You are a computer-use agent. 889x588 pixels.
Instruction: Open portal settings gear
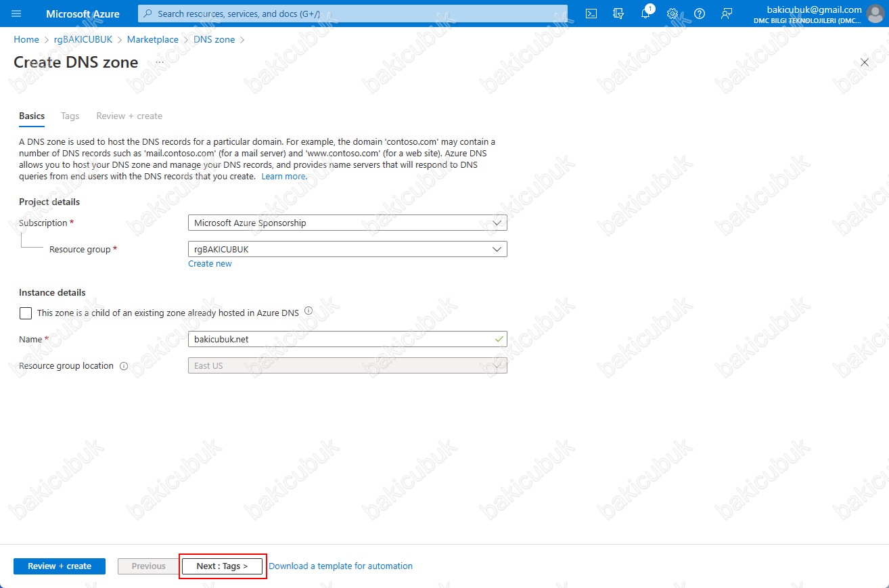673,14
